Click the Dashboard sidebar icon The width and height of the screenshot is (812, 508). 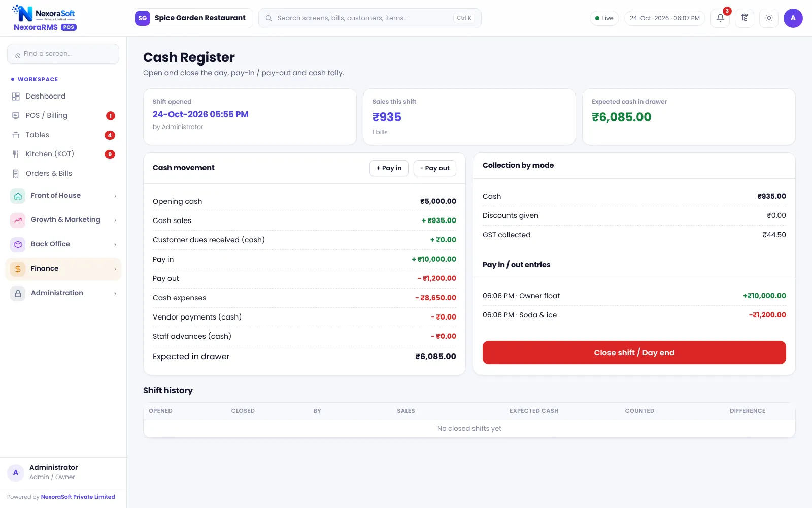point(16,97)
